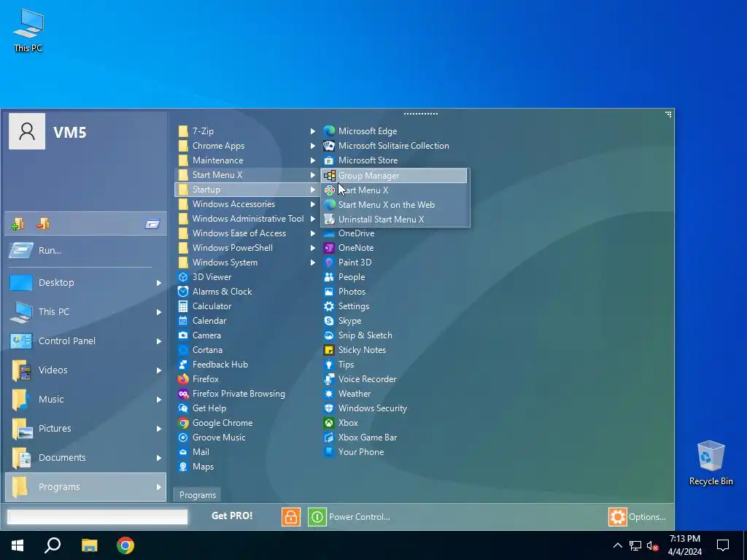Viewport: 747px width, 560px height.
Task: Expand Windows Administrative Tools folder
Action: coord(312,219)
